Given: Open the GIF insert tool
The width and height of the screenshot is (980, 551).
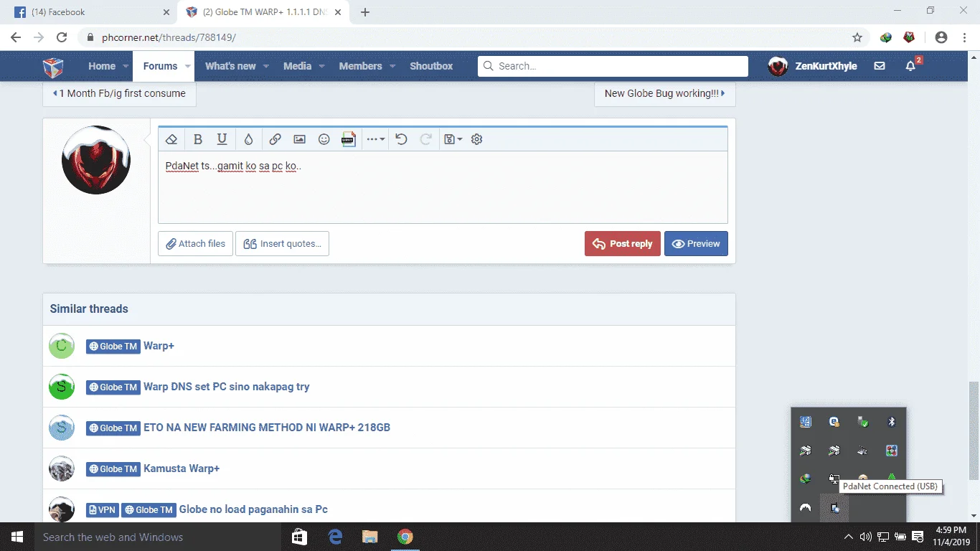Looking at the screenshot, I should pyautogui.click(x=349, y=139).
